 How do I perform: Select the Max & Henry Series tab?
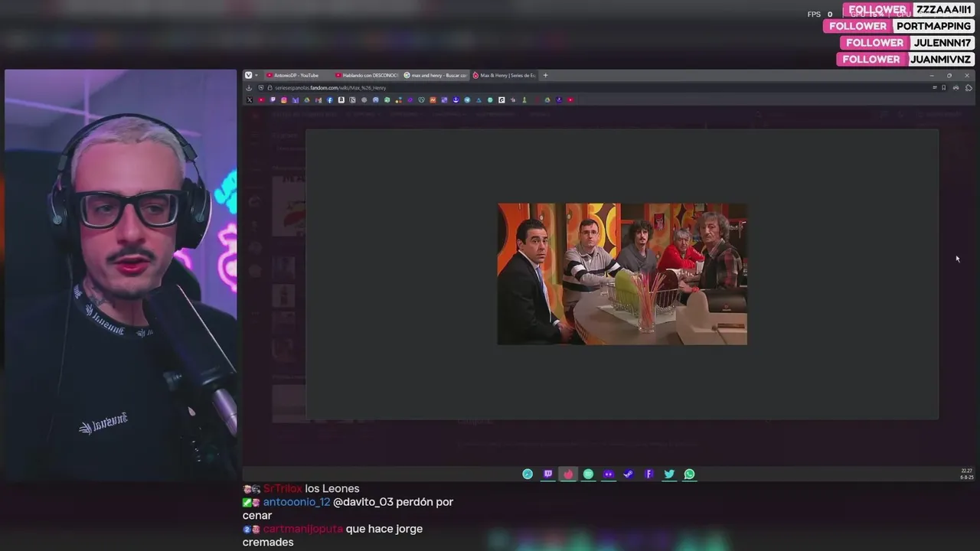pos(504,75)
